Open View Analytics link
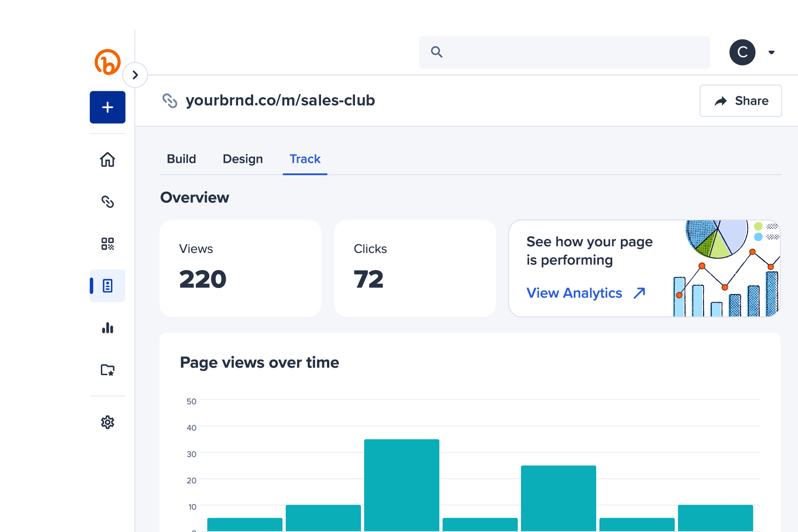This screenshot has height=532, width=798. [574, 293]
